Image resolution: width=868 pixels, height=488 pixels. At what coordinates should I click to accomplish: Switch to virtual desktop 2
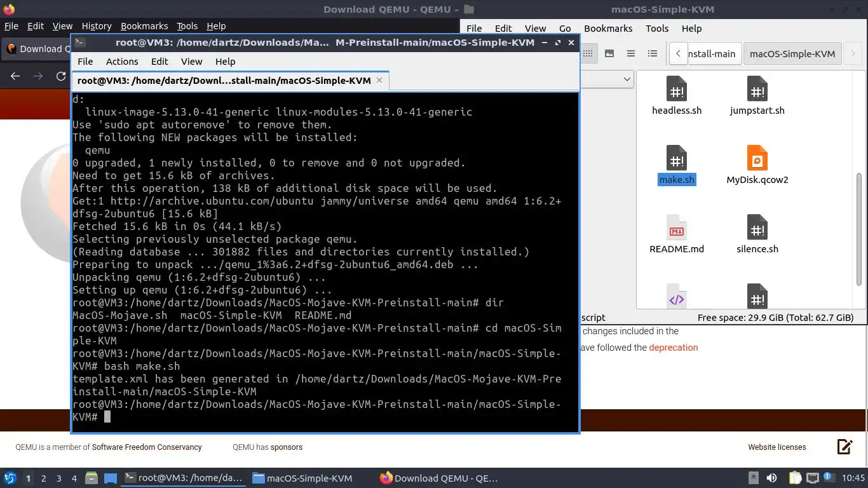pyautogui.click(x=43, y=478)
